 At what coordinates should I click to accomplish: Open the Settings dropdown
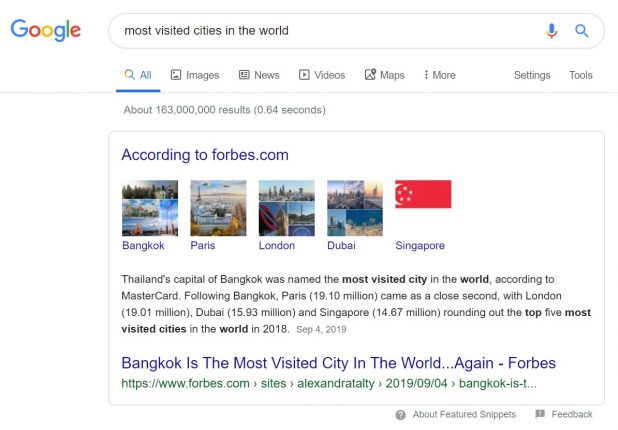[532, 75]
